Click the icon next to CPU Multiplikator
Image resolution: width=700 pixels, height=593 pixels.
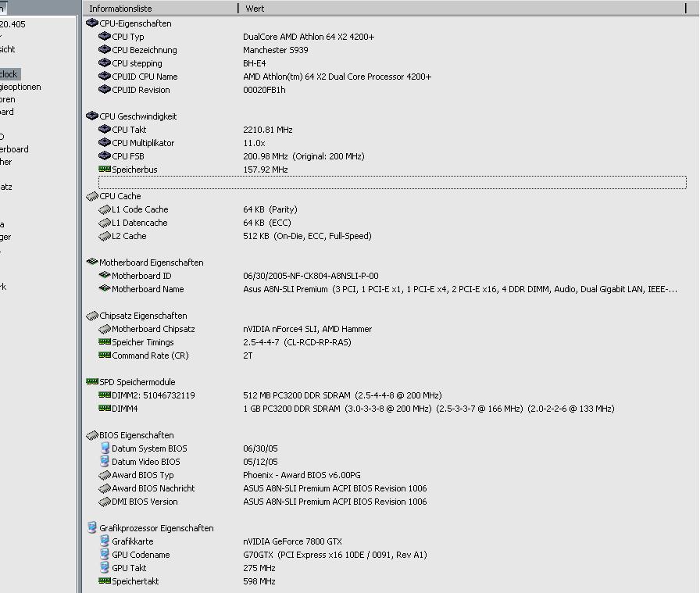(x=105, y=142)
